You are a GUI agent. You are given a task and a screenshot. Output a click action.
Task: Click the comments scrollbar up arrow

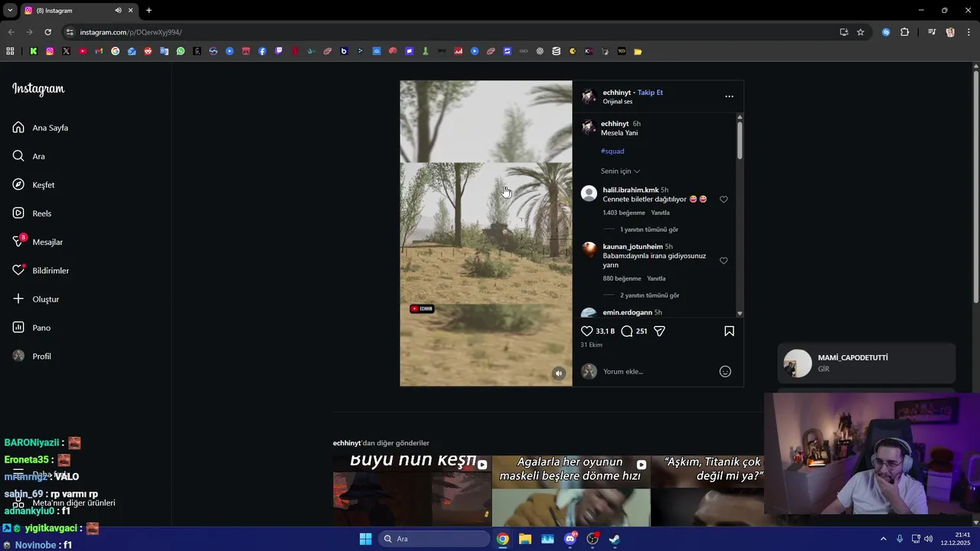tap(740, 116)
